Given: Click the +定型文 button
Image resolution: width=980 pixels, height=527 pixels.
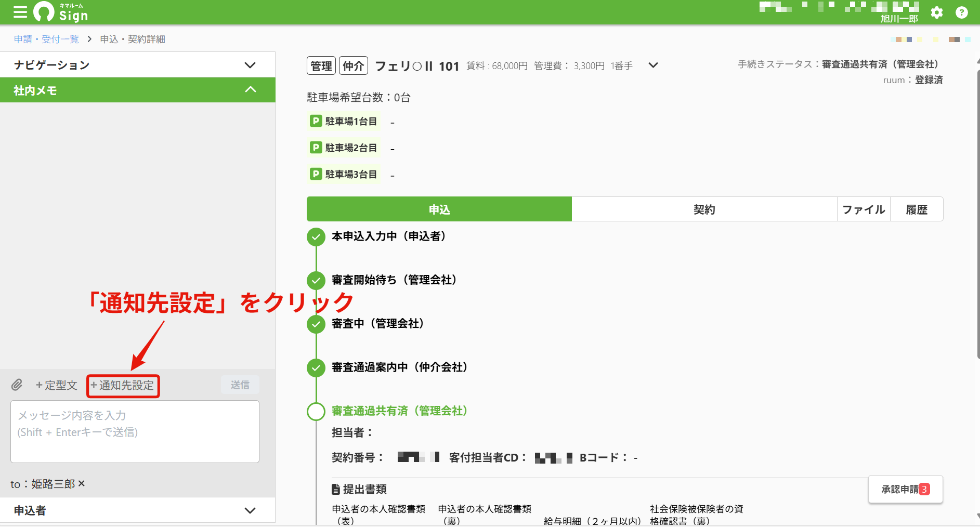Looking at the screenshot, I should tap(56, 385).
